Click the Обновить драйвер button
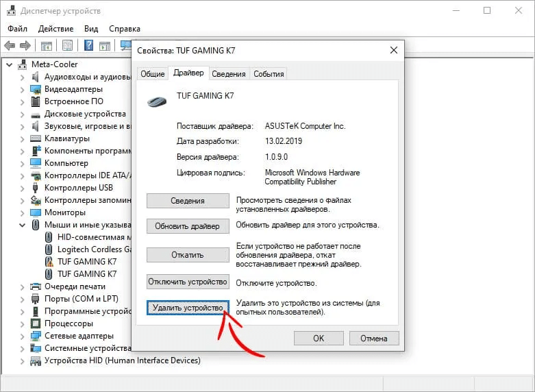 point(188,226)
